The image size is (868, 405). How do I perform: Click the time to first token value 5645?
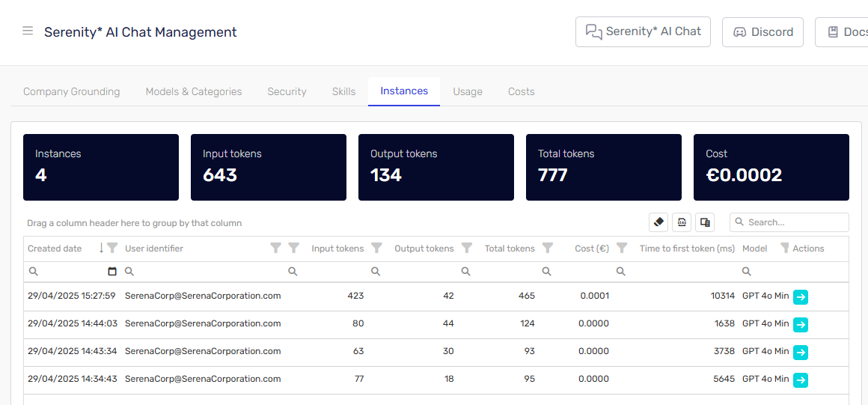pos(724,379)
